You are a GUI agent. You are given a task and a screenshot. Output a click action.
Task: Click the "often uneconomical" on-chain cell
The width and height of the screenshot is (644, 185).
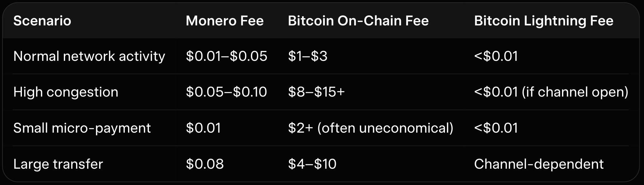371,128
